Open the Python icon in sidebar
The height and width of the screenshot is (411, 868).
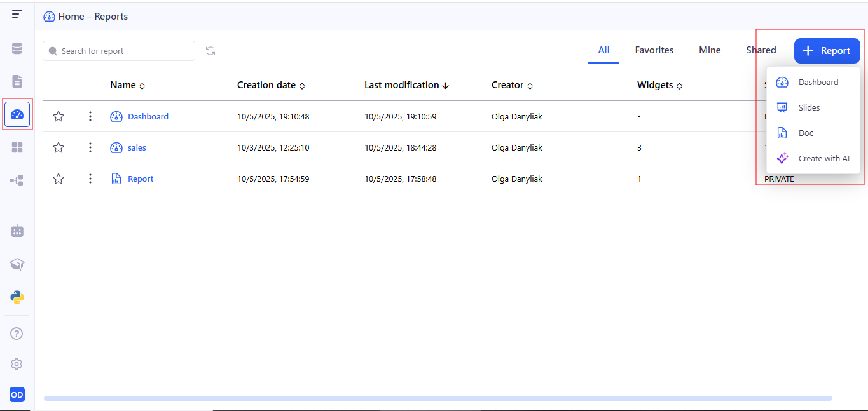17,297
